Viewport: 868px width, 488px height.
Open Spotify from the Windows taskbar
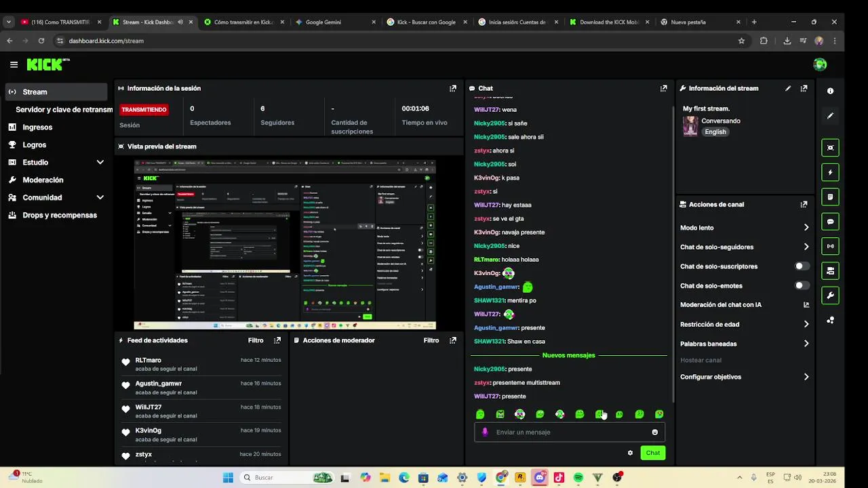point(578,477)
